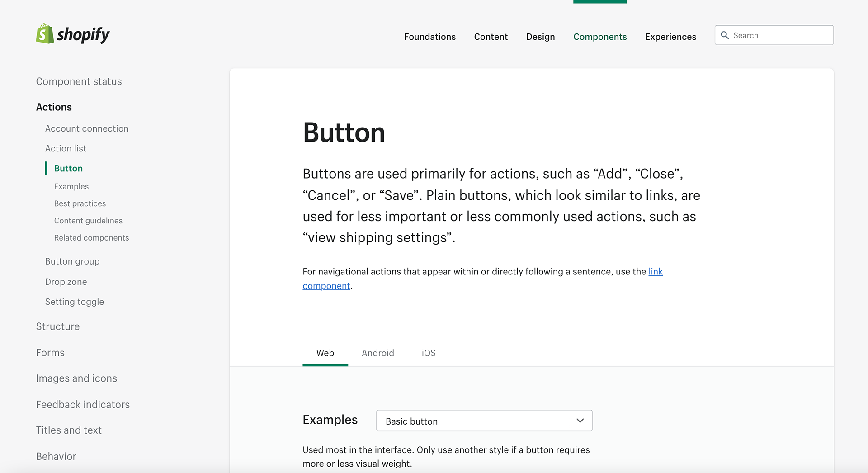Jump to Content guidelines section
Image resolution: width=868 pixels, height=473 pixels.
(x=88, y=221)
